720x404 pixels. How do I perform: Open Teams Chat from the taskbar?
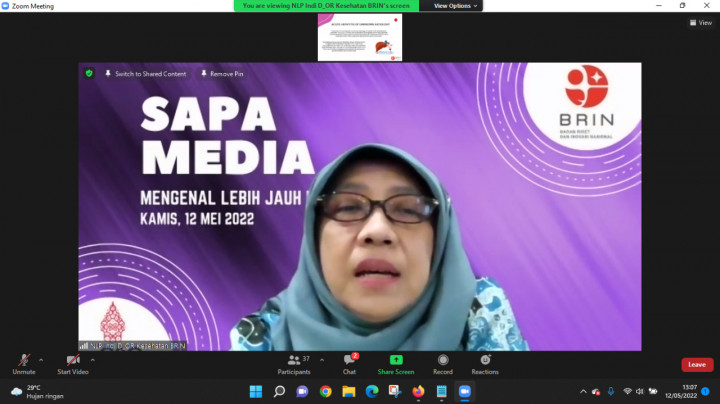click(302, 392)
